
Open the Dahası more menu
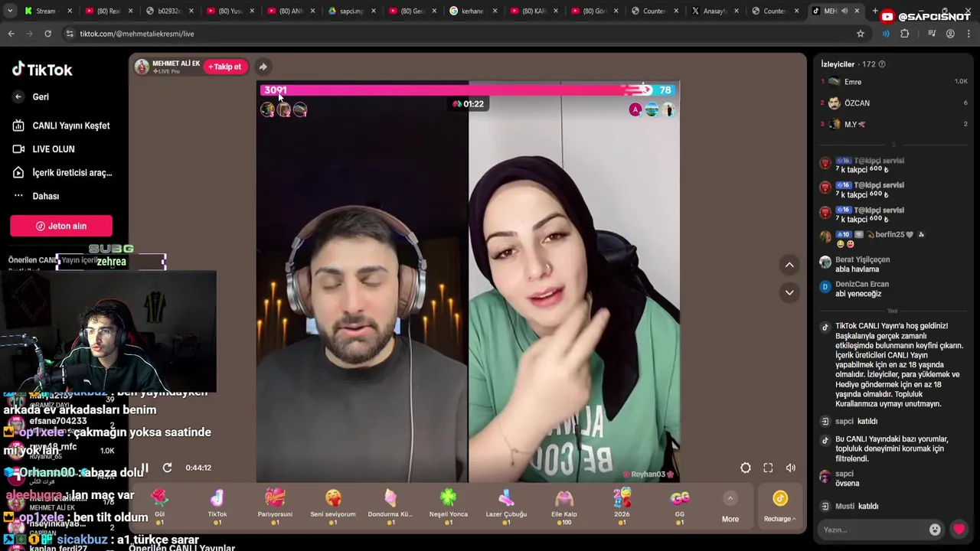36,196
